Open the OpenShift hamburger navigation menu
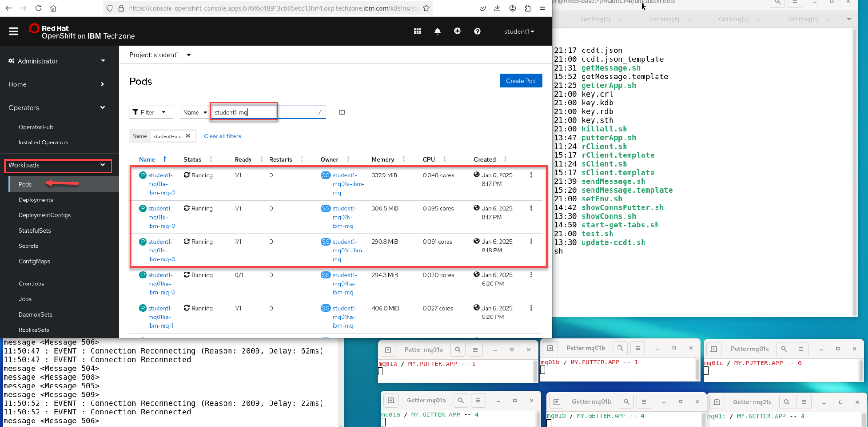The height and width of the screenshot is (427, 868). (13, 32)
